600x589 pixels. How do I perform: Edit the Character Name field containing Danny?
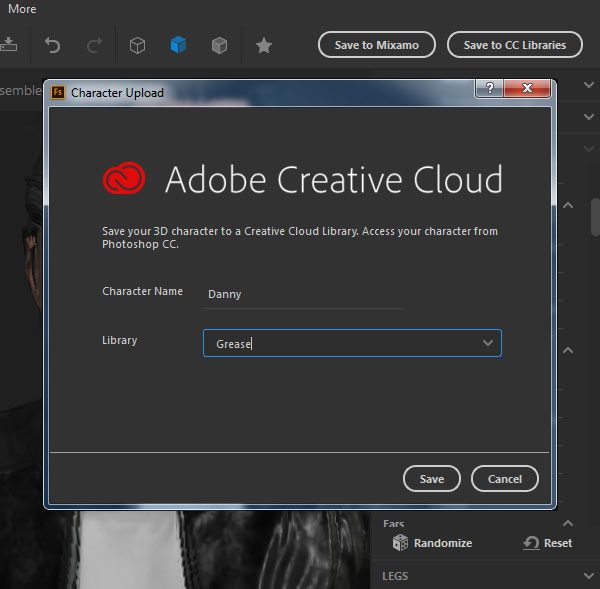pyautogui.click(x=303, y=294)
